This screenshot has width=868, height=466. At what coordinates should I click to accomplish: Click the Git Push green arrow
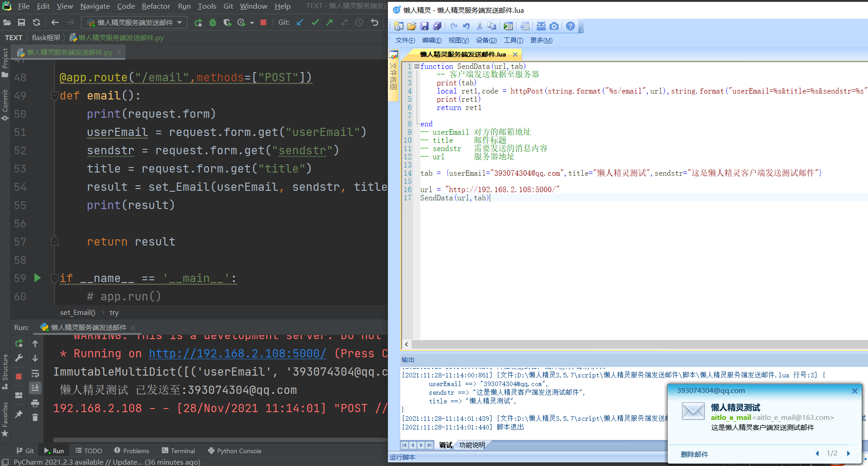pyautogui.click(x=329, y=22)
